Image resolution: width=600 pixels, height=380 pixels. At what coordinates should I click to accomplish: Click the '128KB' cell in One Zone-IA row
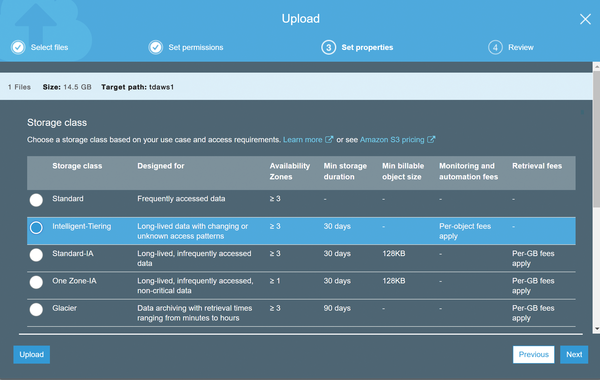[x=394, y=281]
